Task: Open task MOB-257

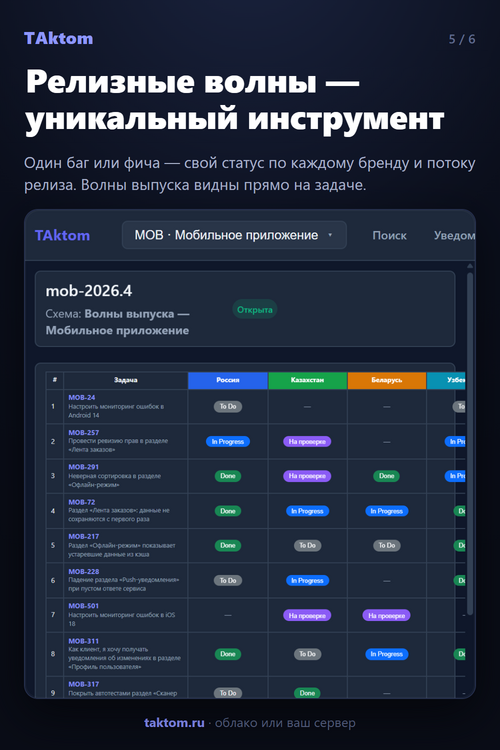Action: coord(84,432)
